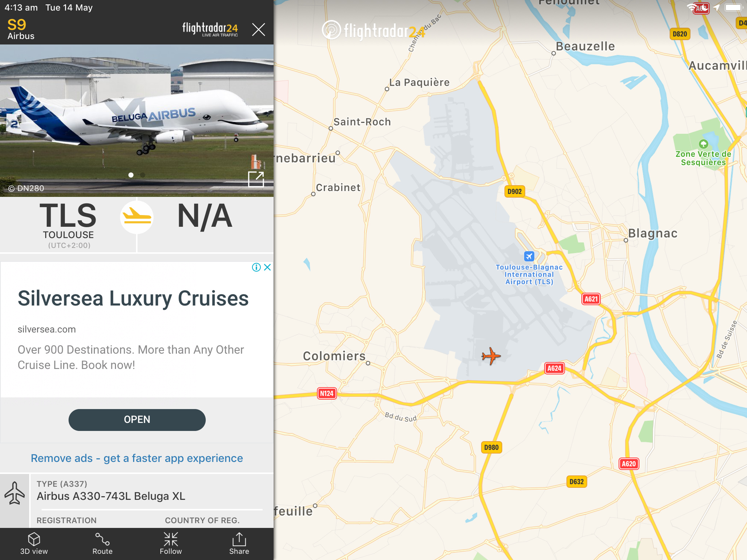This screenshot has width=747, height=560.
Task: Open ad info icon
Action: pos(256,267)
